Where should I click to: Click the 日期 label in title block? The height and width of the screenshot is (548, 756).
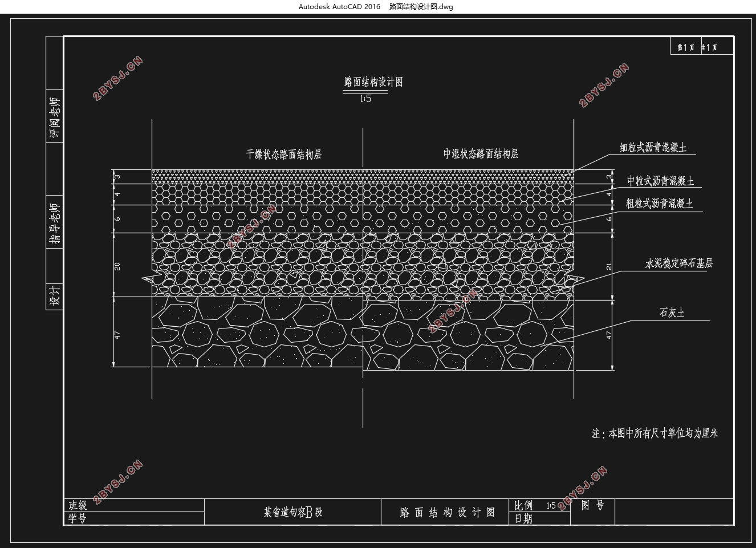tap(523, 519)
